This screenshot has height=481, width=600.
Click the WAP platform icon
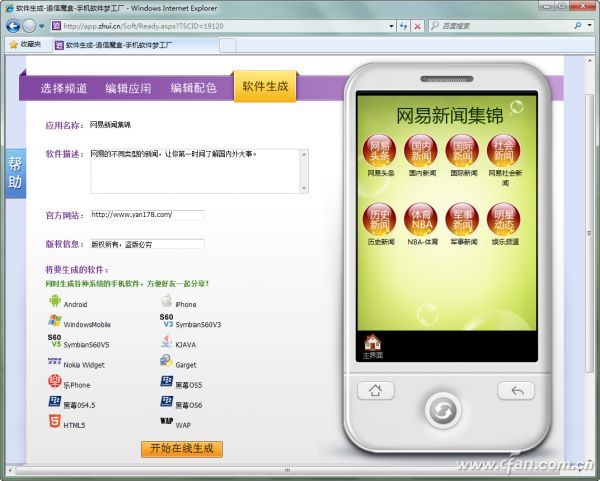166,421
